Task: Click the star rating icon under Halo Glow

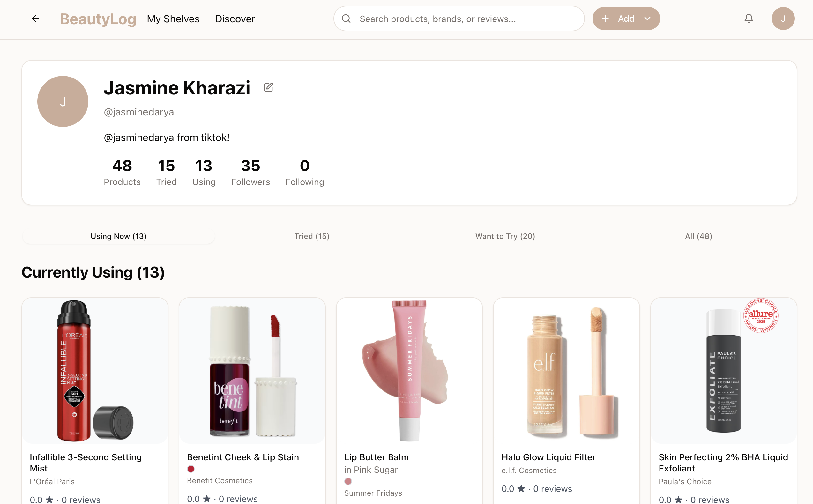Action: [521, 489]
